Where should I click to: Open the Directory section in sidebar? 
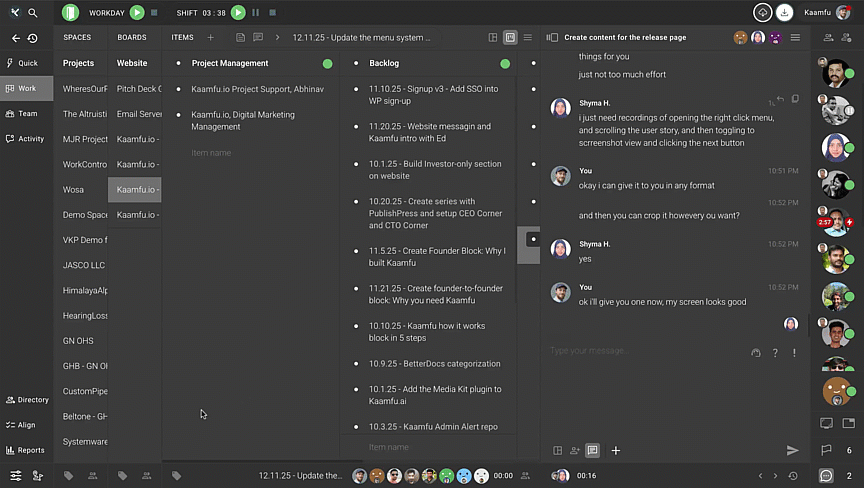26,400
